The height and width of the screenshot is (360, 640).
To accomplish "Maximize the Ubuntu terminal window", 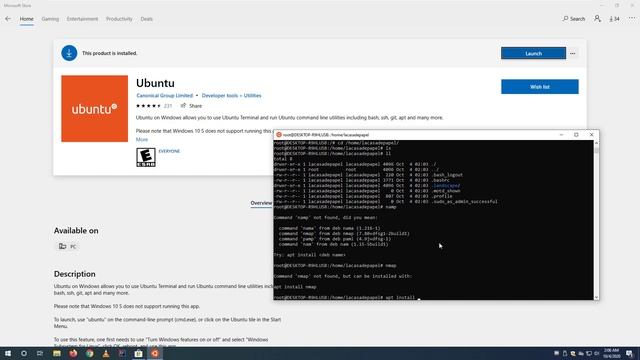I will pos(576,135).
